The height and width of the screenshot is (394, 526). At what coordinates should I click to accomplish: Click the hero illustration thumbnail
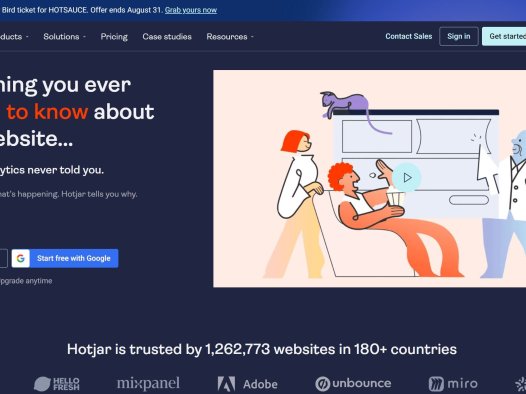click(x=369, y=178)
